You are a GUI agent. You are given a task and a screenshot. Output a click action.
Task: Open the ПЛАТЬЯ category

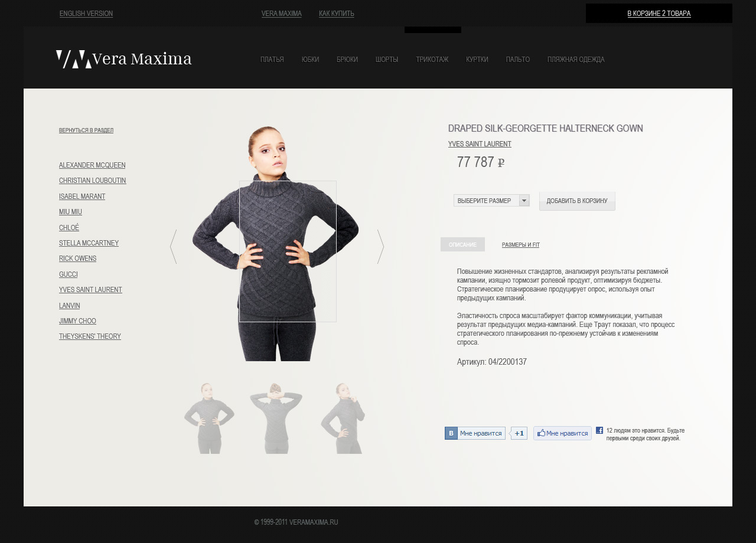tap(272, 60)
